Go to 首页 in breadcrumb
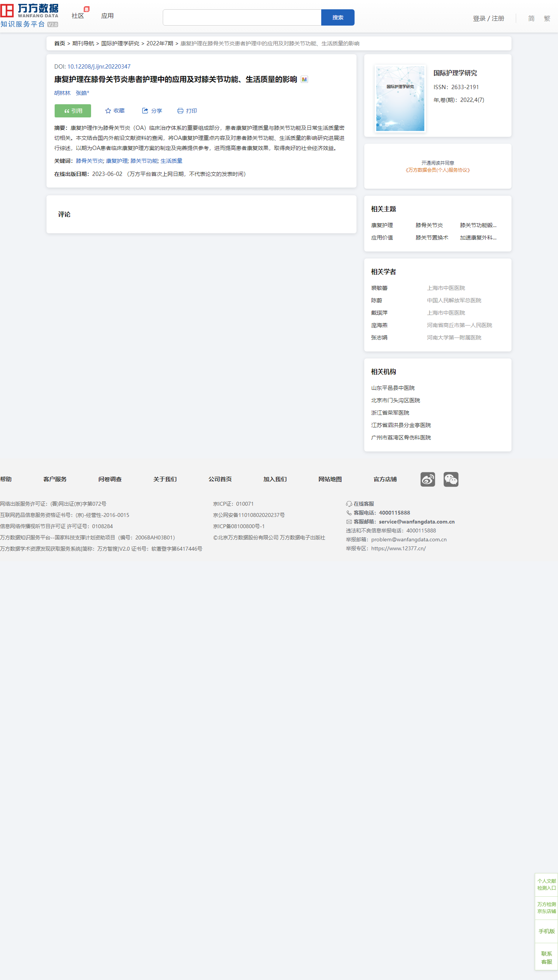The height and width of the screenshot is (980, 558). (60, 43)
